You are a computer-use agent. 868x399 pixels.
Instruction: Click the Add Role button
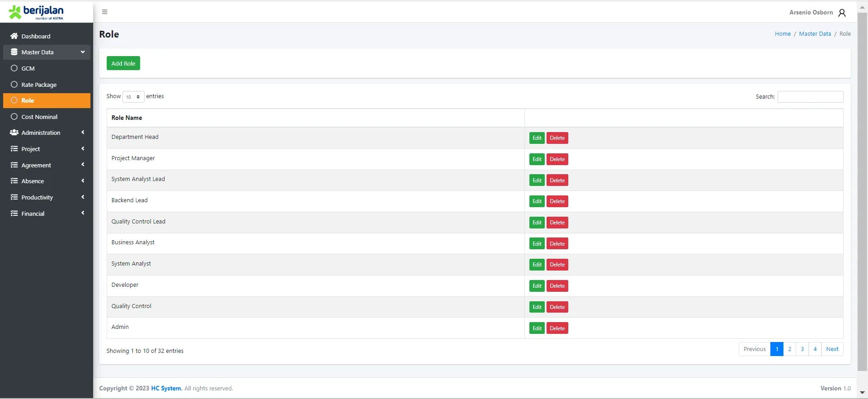pyautogui.click(x=123, y=63)
